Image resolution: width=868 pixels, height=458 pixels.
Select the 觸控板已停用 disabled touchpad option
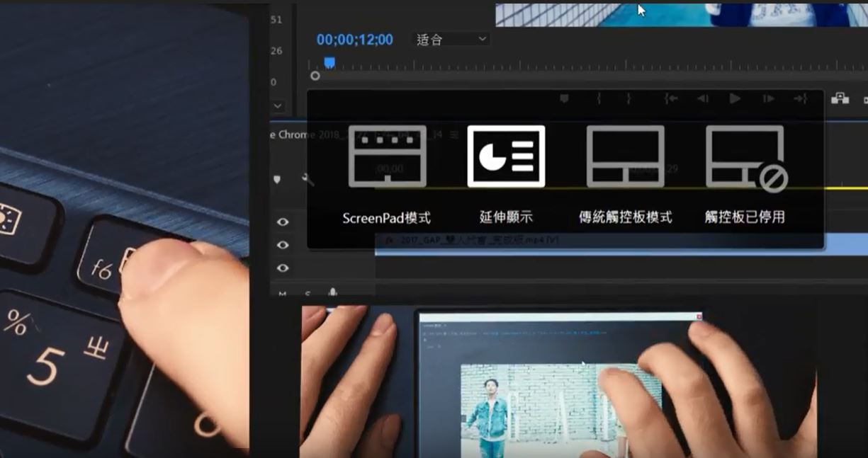pyautogui.click(x=746, y=159)
